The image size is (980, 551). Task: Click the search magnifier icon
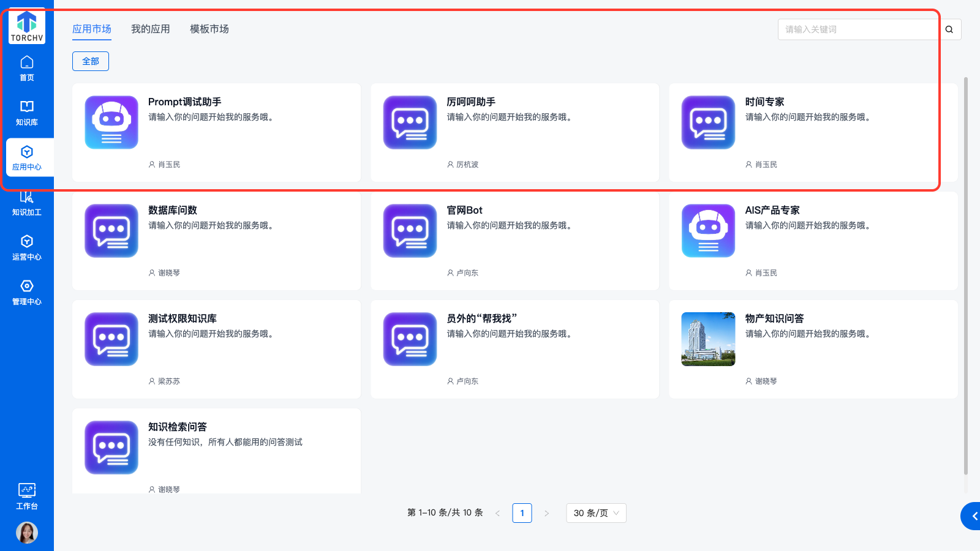[949, 29]
